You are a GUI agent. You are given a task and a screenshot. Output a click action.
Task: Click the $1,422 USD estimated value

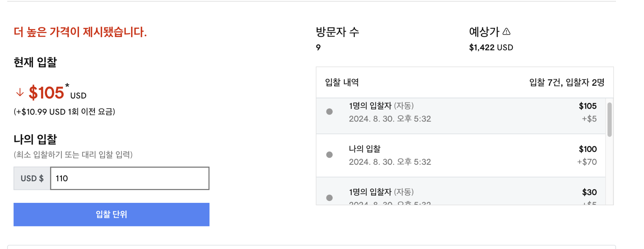pyautogui.click(x=491, y=47)
